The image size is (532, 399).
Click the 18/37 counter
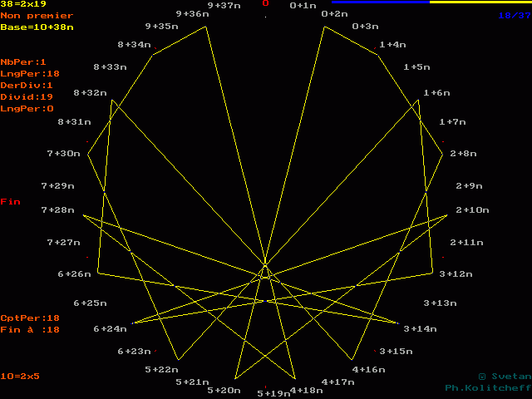(x=514, y=15)
